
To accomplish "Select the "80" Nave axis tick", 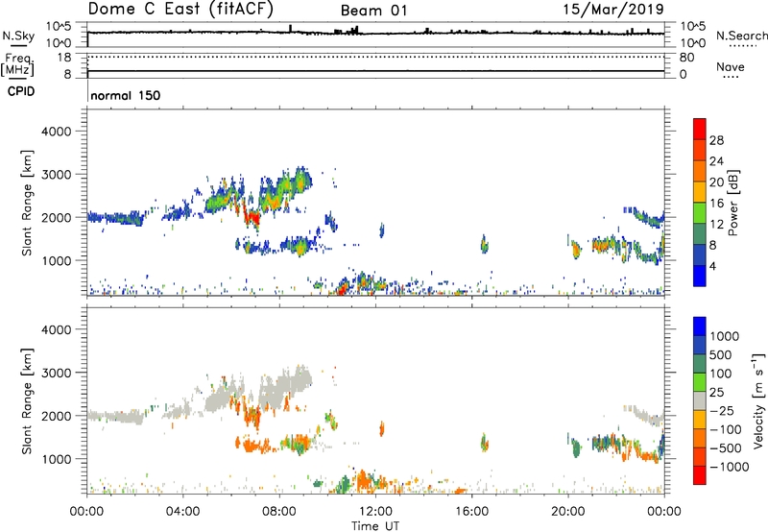I will tap(686, 58).
